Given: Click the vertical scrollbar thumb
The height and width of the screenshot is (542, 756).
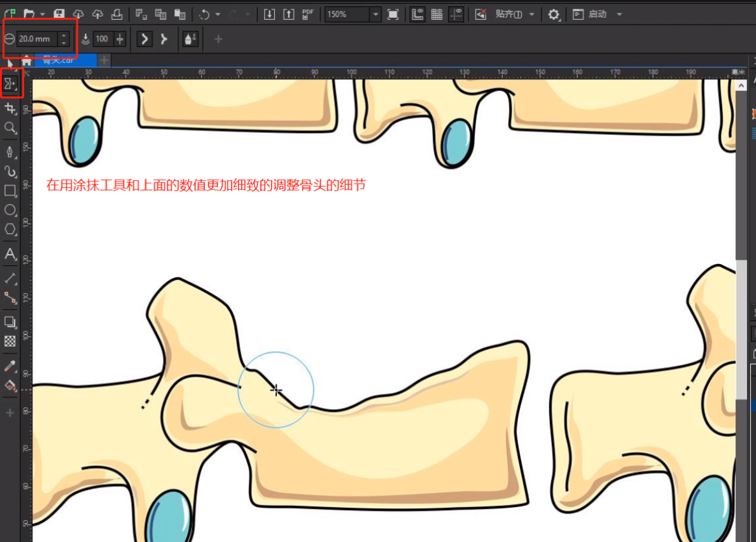Looking at the screenshot, I should 741,329.
